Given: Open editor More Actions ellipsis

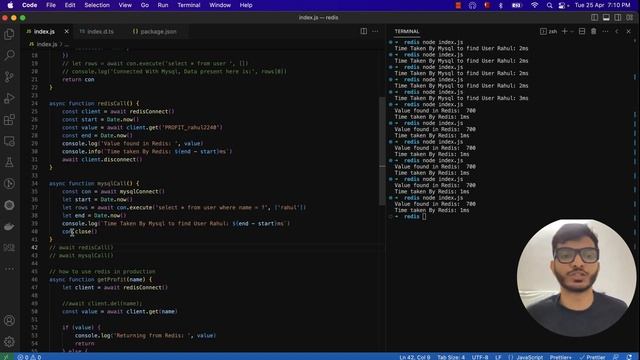Looking at the screenshot, I should coord(375,31).
